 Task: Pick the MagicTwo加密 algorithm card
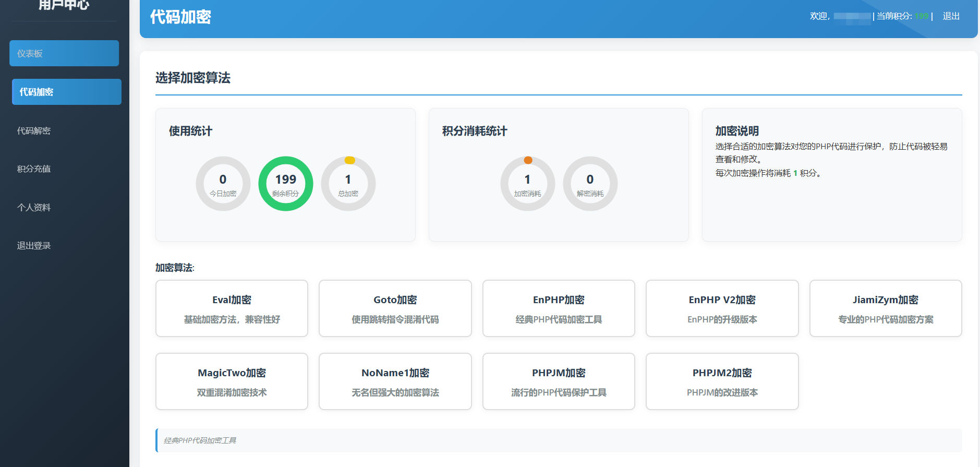pos(232,381)
